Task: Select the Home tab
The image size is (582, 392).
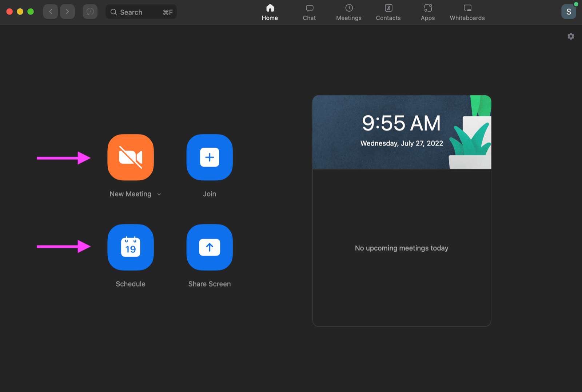Action: (270, 12)
